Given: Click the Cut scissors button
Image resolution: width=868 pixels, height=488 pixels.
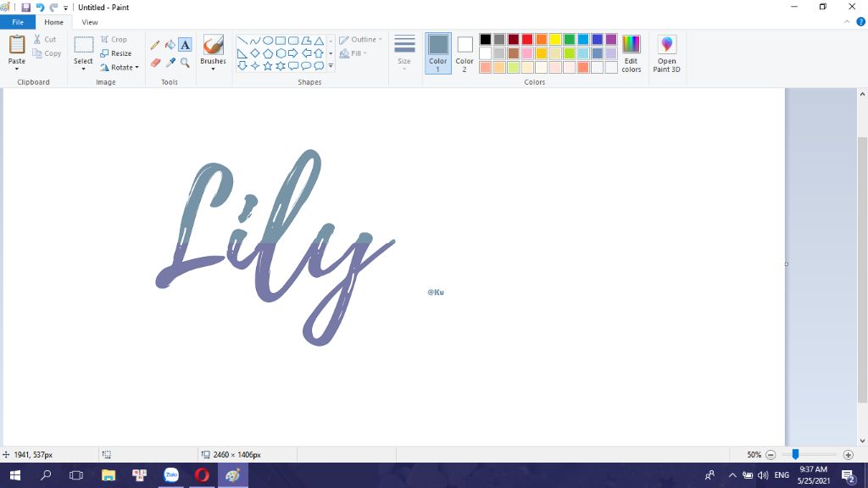Looking at the screenshot, I should coord(45,39).
